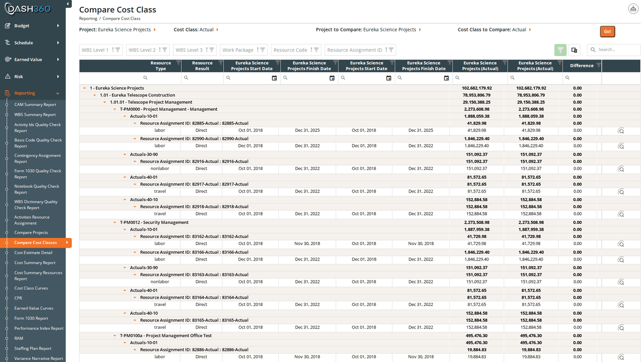Click the filter icon on the Resource Code chip
644x362 pixels.
pyautogui.click(x=316, y=50)
